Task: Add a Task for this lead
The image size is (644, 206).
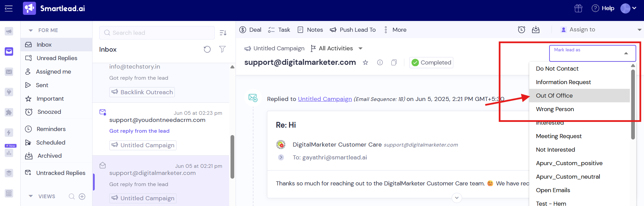Action: 279,30
